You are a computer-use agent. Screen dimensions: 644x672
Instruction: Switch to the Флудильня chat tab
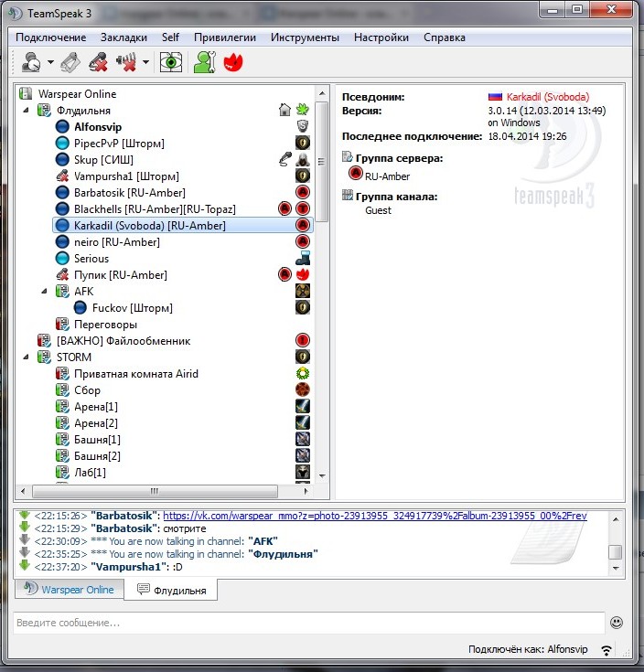click(x=171, y=591)
